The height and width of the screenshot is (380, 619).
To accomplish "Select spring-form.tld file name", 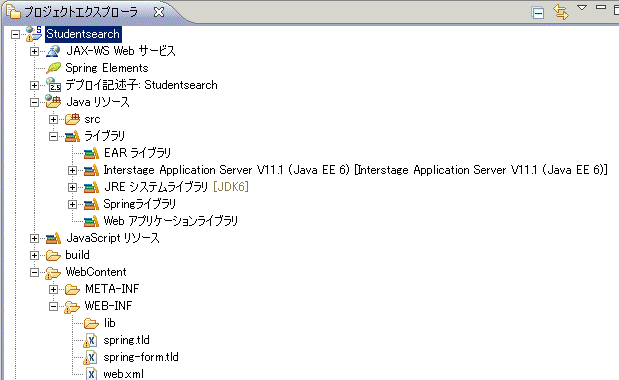I will 141,357.
